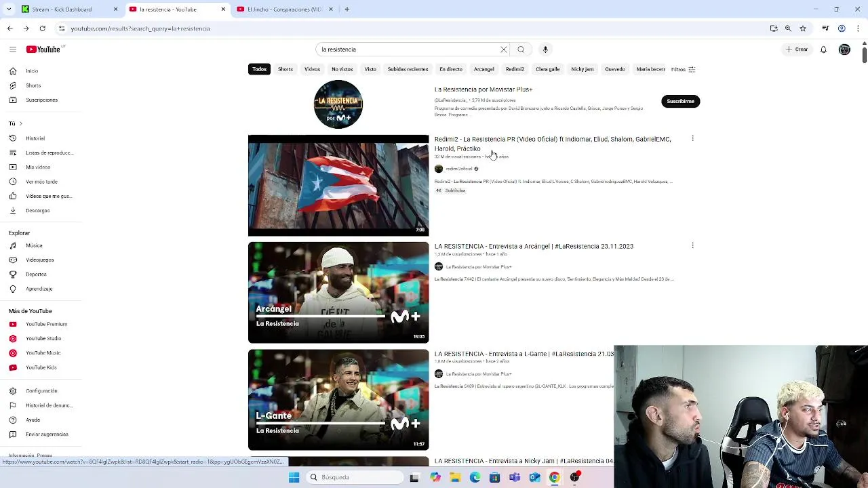The height and width of the screenshot is (488, 868).
Task: Select the Nicky jam filter chip
Action: point(582,69)
